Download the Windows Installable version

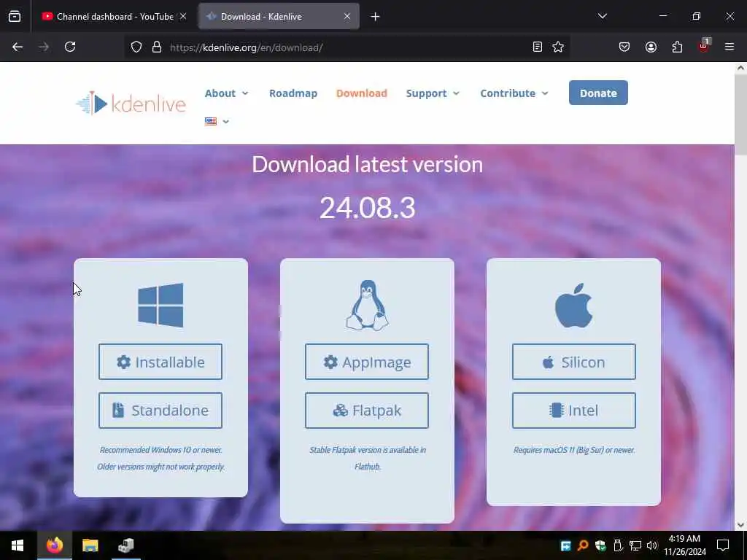point(160,362)
